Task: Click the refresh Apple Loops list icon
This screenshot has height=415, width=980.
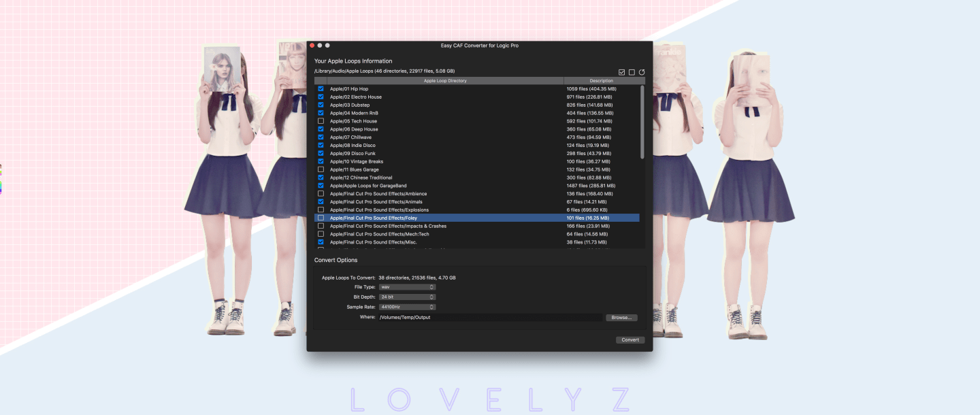Action: click(x=641, y=72)
